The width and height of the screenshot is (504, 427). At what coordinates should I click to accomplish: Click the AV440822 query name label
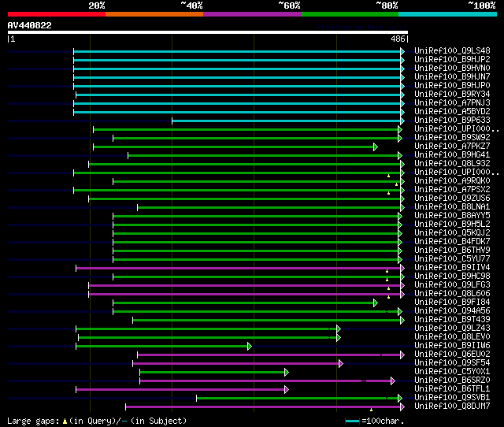[x=30, y=25]
